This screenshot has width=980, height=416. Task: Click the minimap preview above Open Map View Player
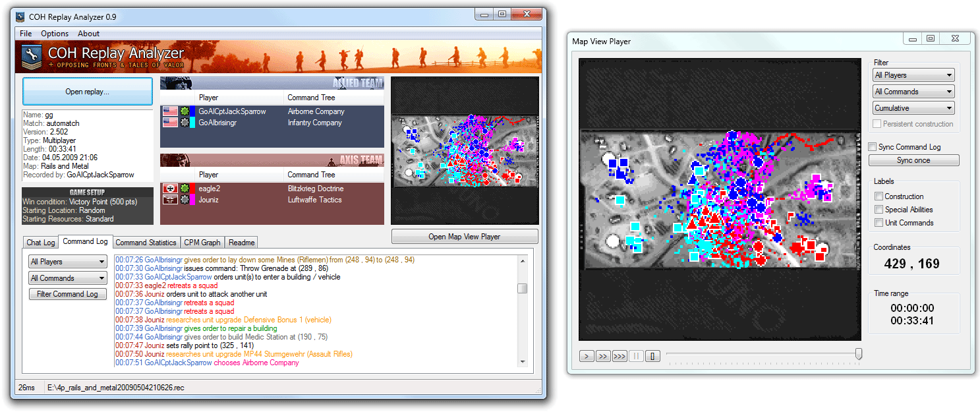pos(465,150)
